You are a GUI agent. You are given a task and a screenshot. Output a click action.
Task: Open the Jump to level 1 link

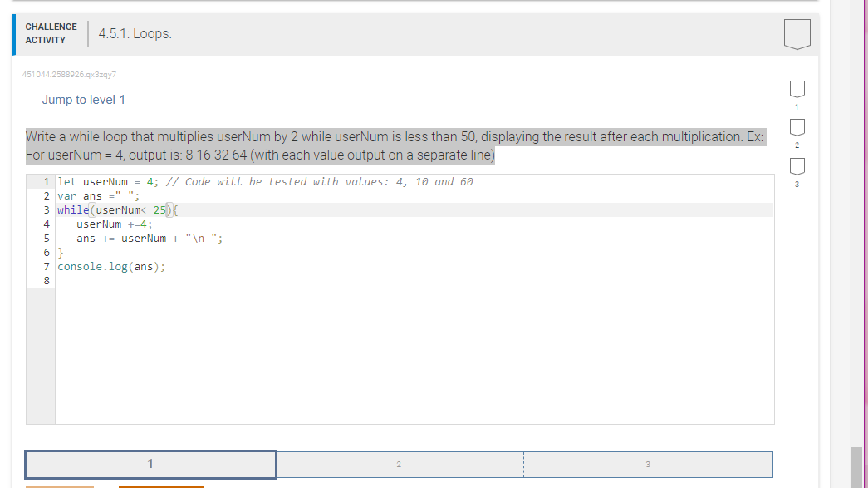coord(83,99)
